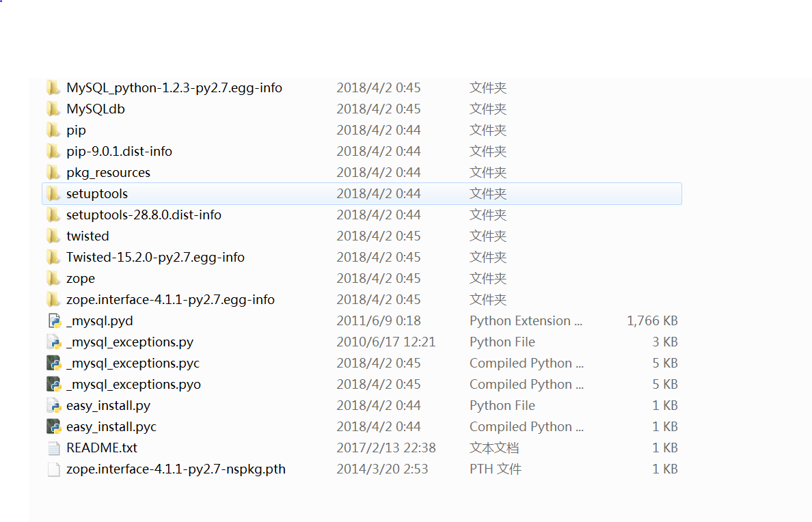Select the zope folder name

pyautogui.click(x=81, y=279)
